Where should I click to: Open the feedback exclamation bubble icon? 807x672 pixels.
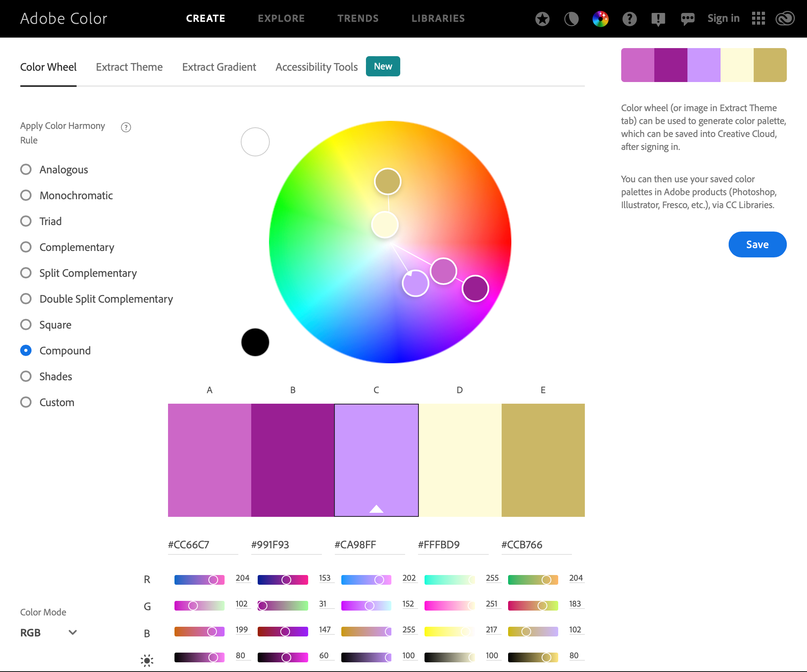(658, 19)
